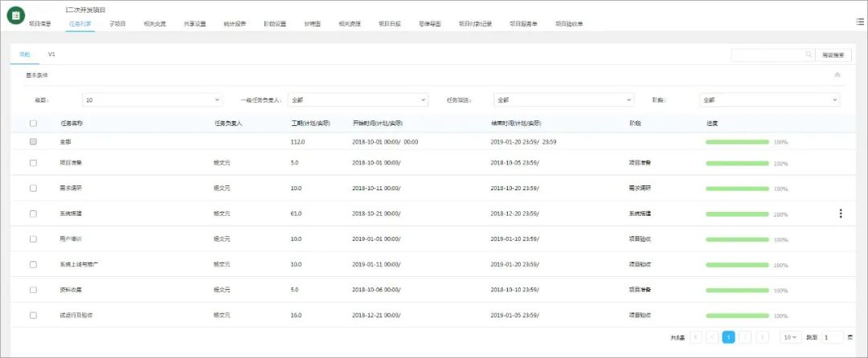Open the 阶段 filter dropdown

769,100
